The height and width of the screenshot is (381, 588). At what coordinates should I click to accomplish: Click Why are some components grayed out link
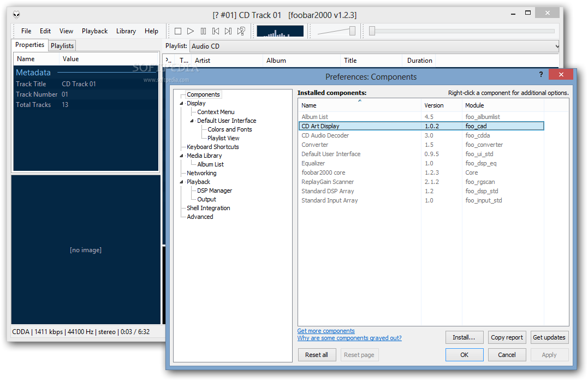coord(349,338)
